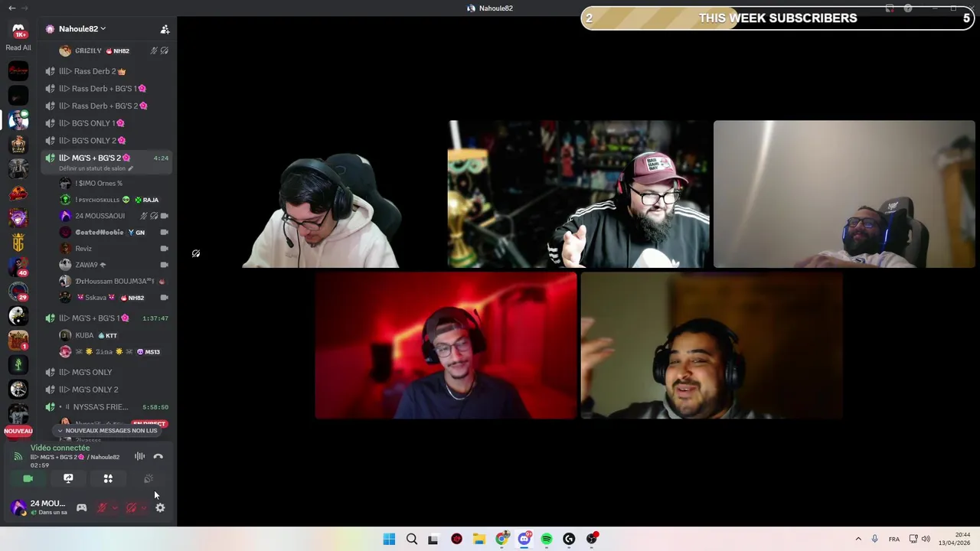Open server with 29 notification badge
The width and height of the screenshot is (980, 551).
(x=18, y=292)
